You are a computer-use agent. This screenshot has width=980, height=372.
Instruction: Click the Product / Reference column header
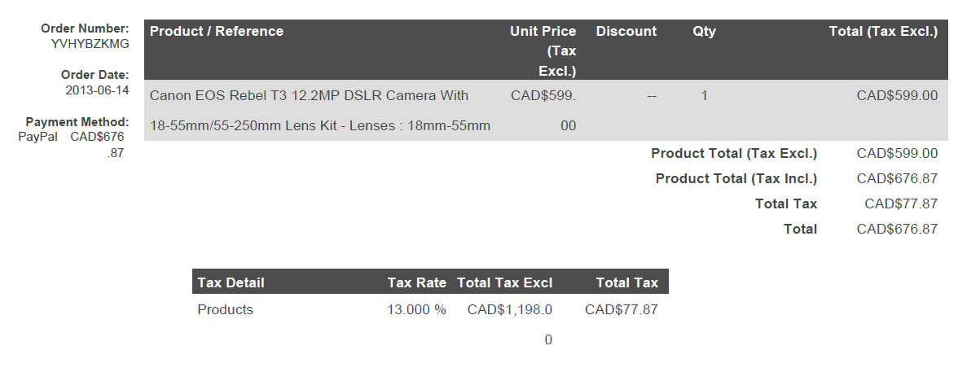[x=217, y=32]
